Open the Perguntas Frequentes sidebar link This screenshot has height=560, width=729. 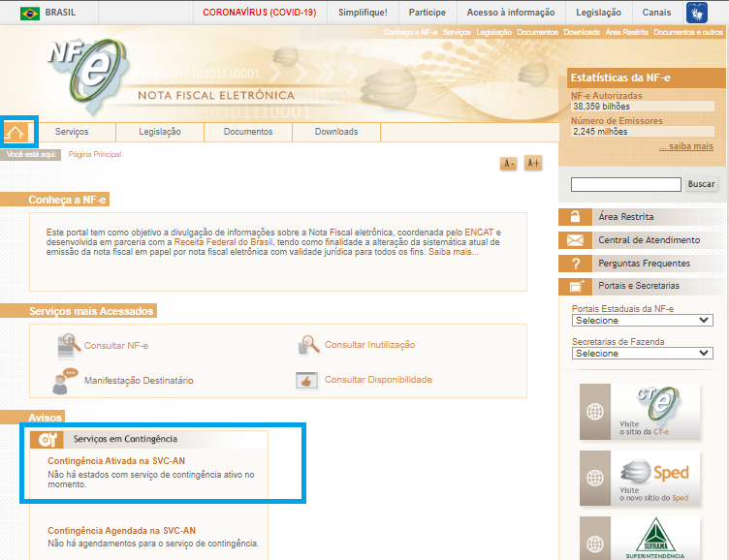point(644,264)
